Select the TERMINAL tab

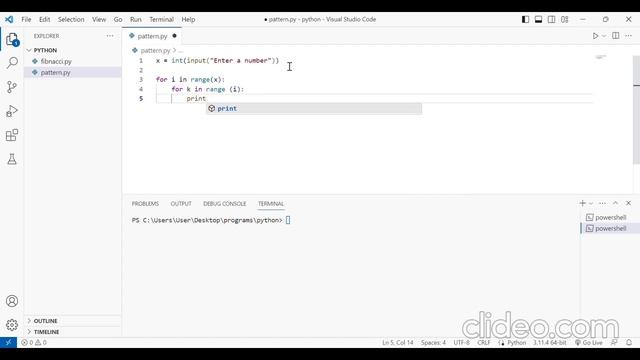click(x=271, y=204)
